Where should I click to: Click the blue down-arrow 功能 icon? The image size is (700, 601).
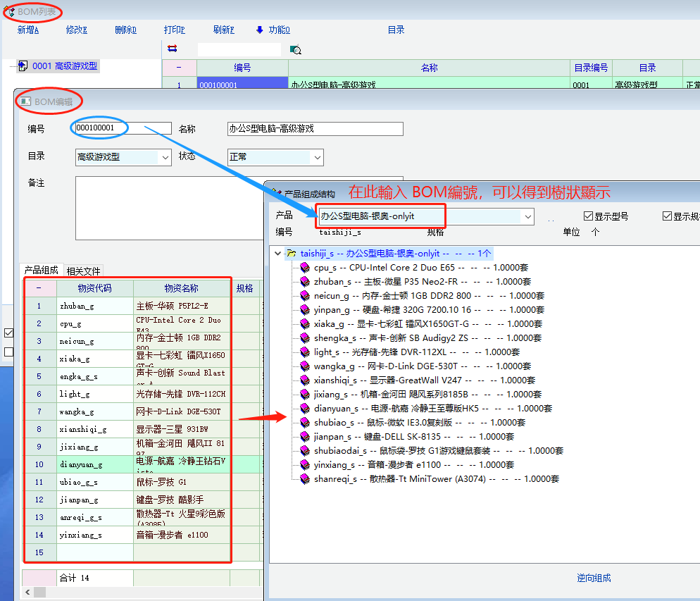[x=259, y=30]
